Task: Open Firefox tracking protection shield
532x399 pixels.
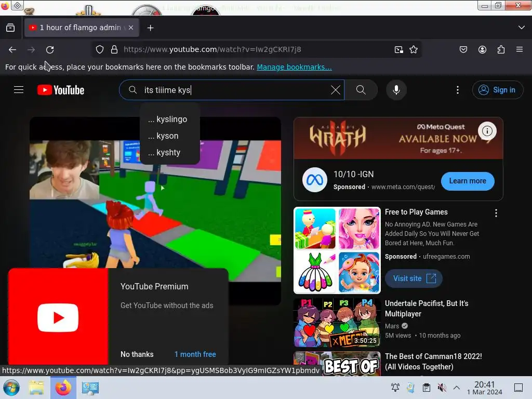Action: tap(99, 49)
